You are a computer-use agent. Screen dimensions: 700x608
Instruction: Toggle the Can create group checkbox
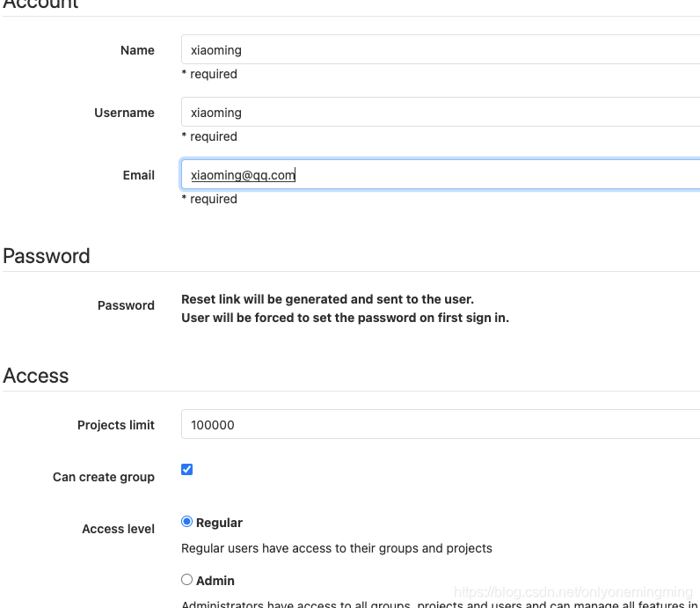coord(186,470)
